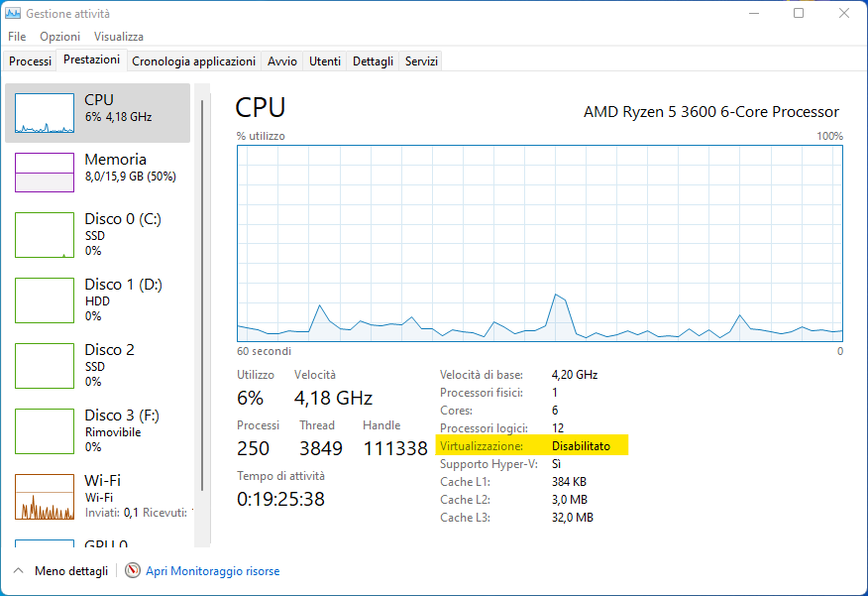
Task: Open the Apri Monitoraggio risorse link
Action: click(212, 571)
